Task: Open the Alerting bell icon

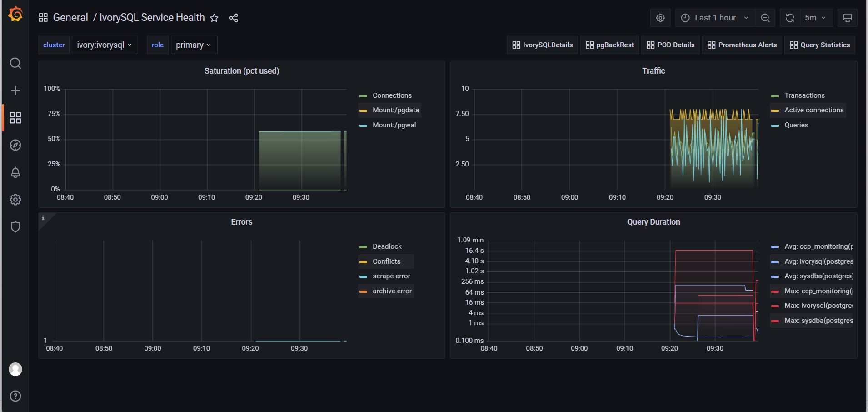Action: pos(15,172)
